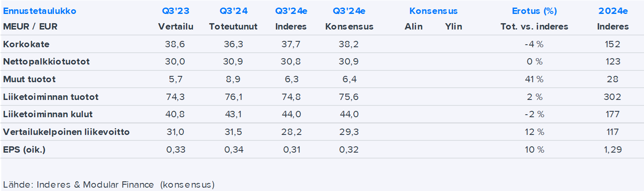
Task: Select the 1,29 EPS estimate cell
Action: (613, 150)
